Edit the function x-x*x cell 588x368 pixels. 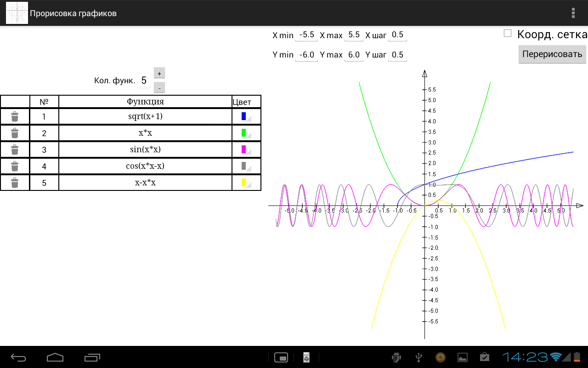tap(145, 183)
